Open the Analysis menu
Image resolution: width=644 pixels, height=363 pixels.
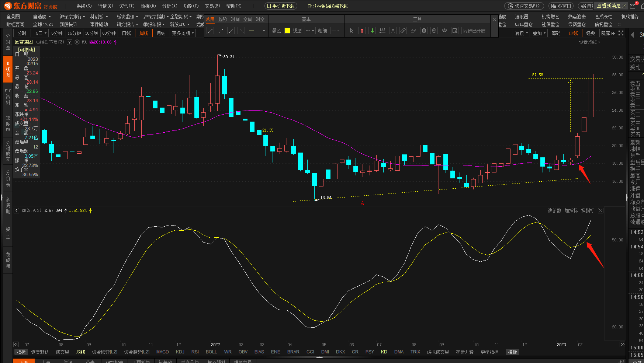pos(170,6)
